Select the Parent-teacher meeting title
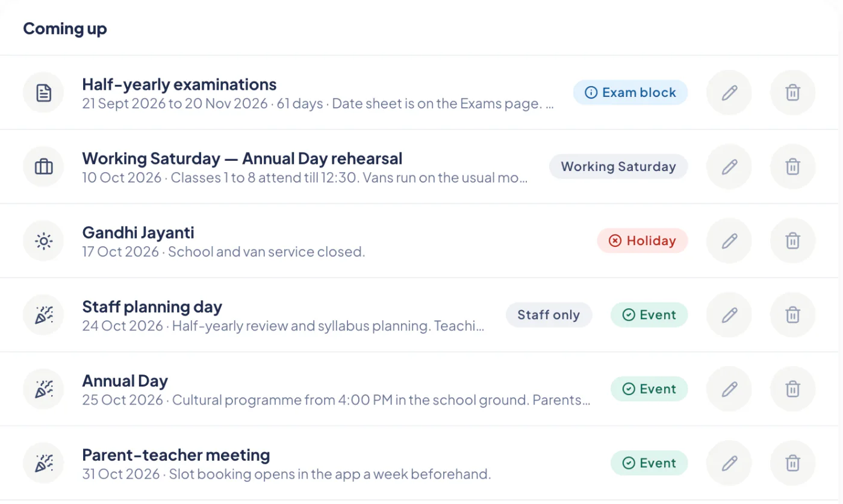The width and height of the screenshot is (843, 504). coord(176,455)
